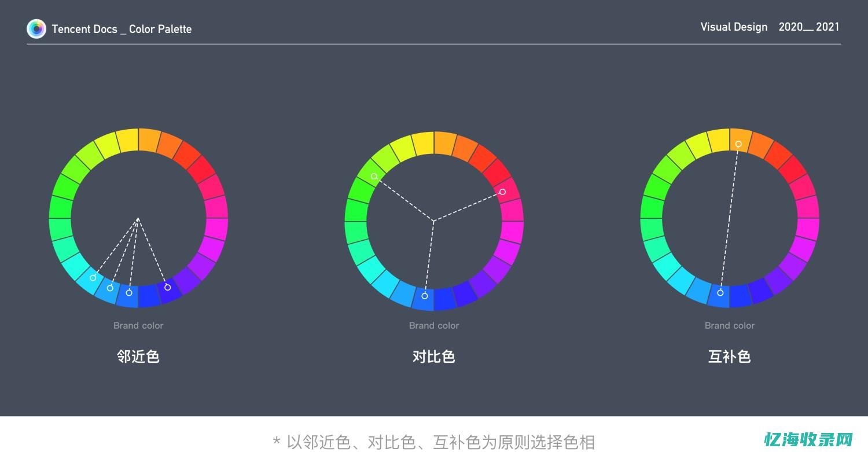Click the caption "以邻近色、对比色、互补色为原则选择色相"

(441, 443)
